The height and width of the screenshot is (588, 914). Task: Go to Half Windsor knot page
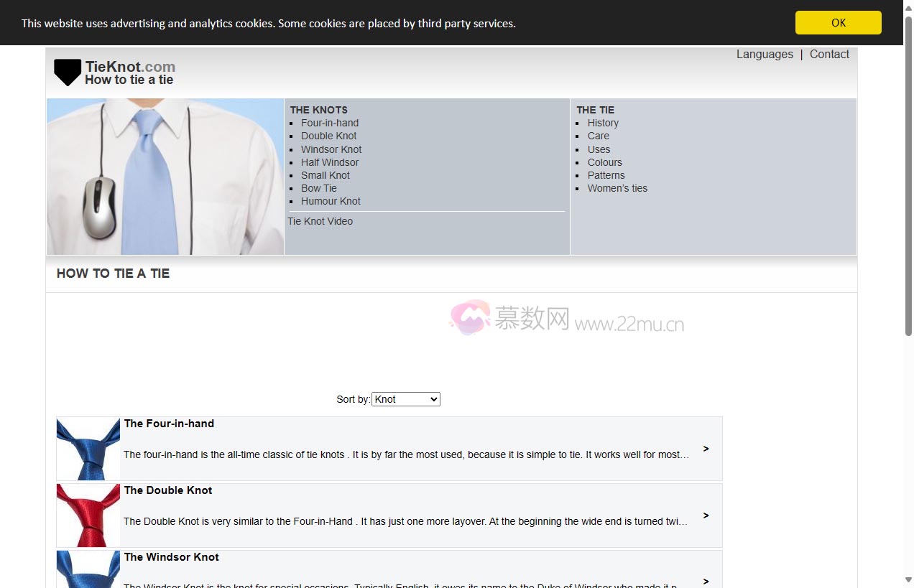pos(330,162)
